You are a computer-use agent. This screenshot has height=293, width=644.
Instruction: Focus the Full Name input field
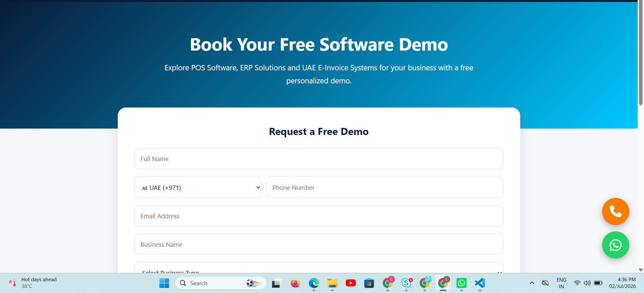[x=319, y=159]
